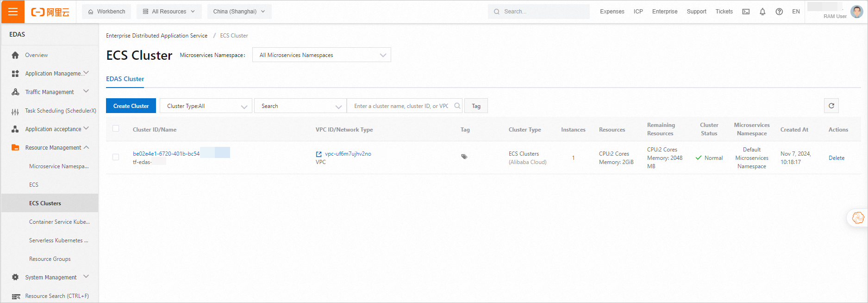Expand Traffic Management section
The height and width of the screenshot is (303, 868).
[x=86, y=91]
